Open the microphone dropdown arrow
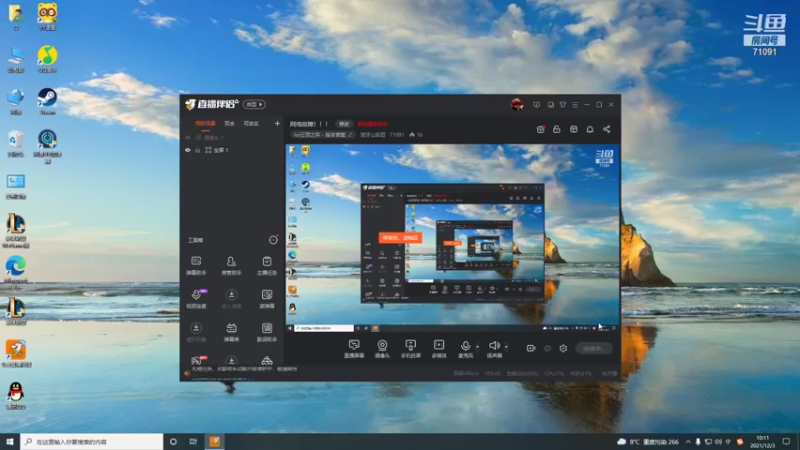This screenshot has height=450, width=800. 478,347
